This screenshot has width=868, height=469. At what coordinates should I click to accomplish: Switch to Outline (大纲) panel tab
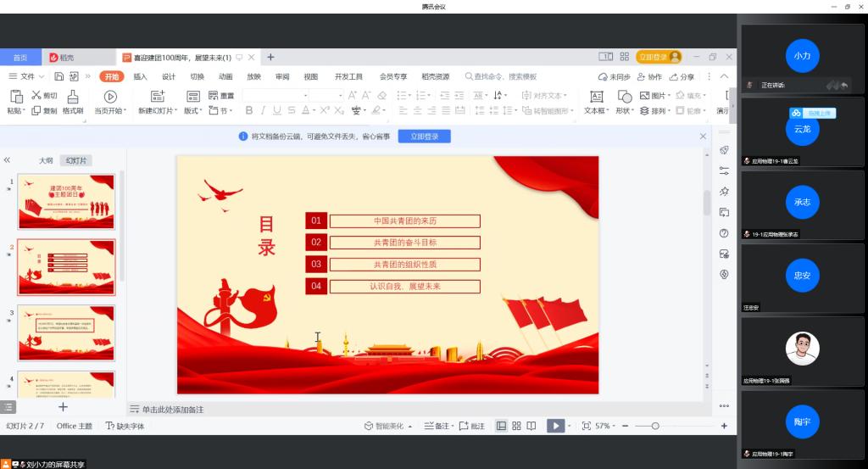[46, 160]
